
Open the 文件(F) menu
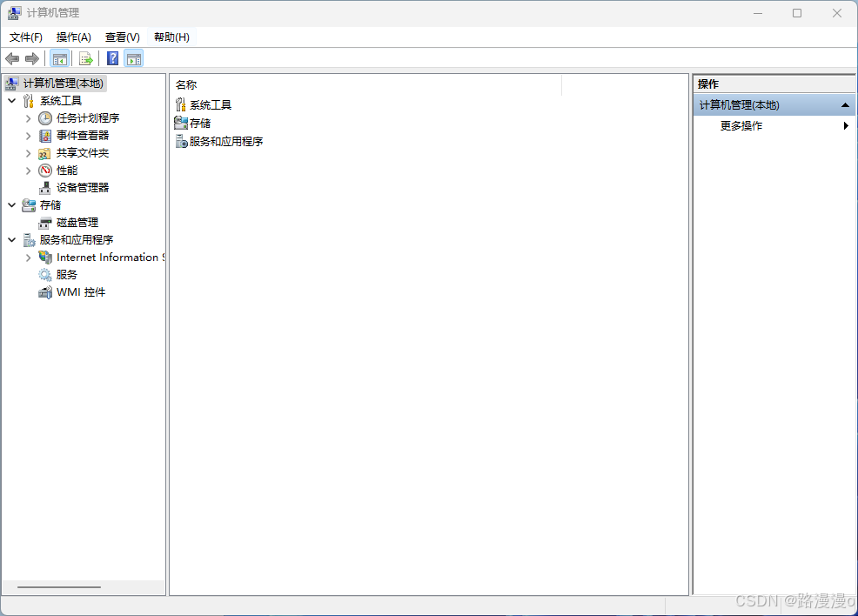[x=26, y=37]
